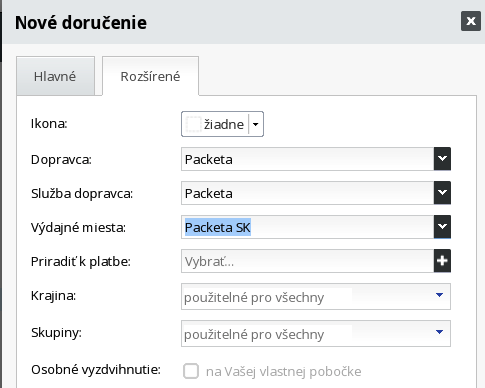
Task: Click the Dopravca Packeta field
Action: (307, 159)
